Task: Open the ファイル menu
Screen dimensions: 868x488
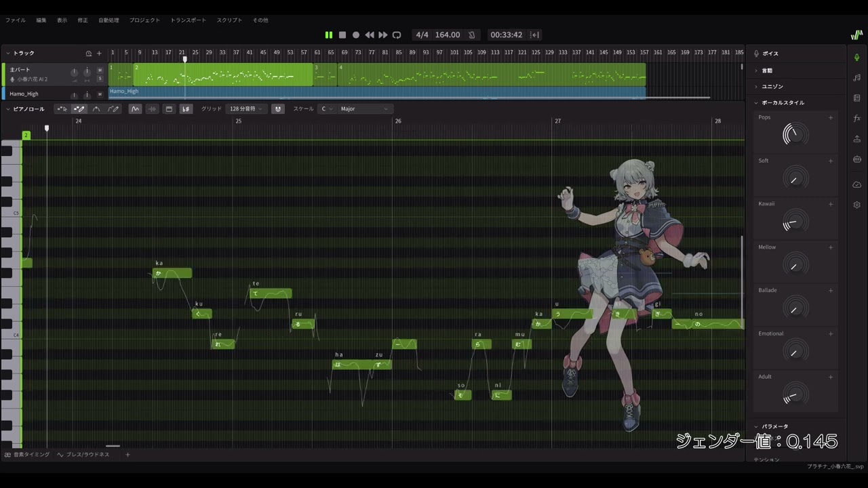Action: [x=16, y=20]
